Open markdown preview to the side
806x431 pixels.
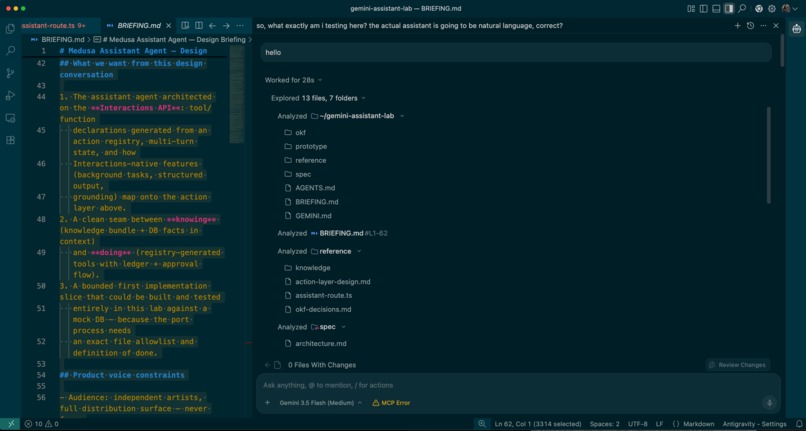(x=185, y=25)
